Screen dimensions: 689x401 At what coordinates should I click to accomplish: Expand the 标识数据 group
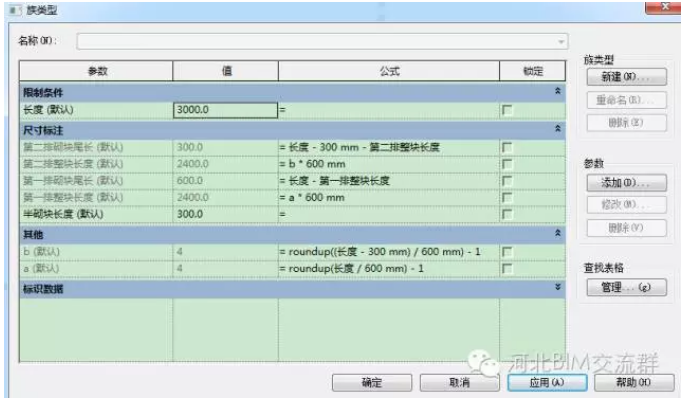pos(558,287)
